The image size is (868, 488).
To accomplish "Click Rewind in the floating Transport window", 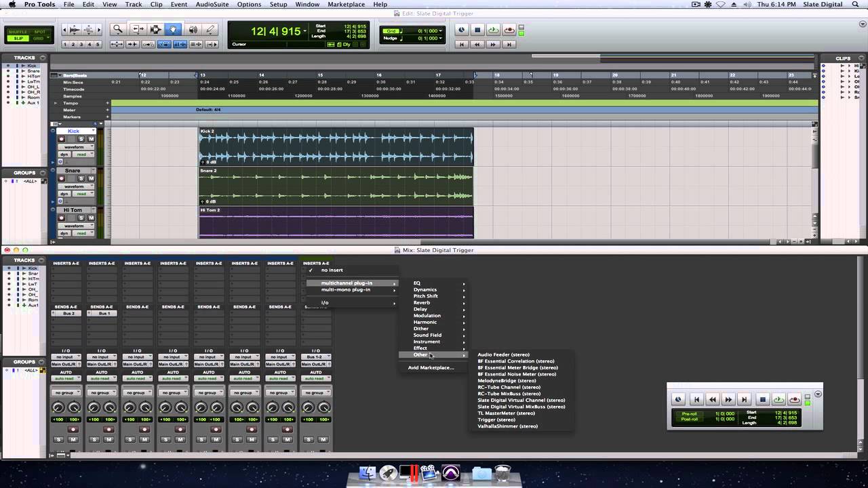I will click(712, 400).
